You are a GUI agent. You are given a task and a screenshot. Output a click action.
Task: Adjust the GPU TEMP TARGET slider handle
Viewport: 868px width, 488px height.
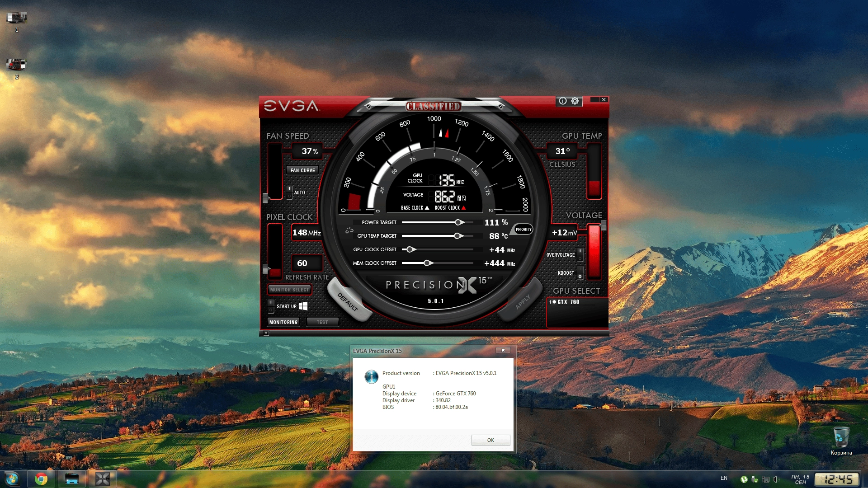[458, 236]
